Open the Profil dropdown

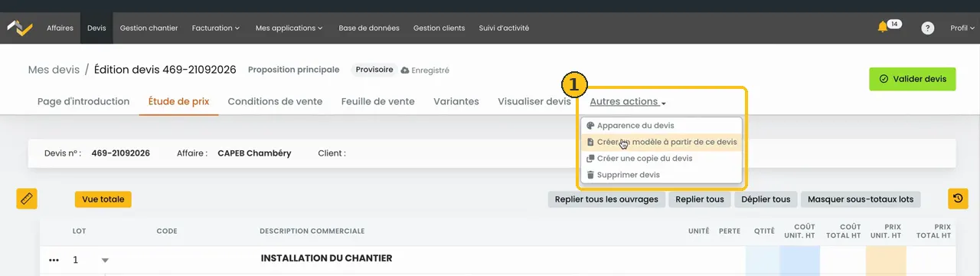coord(962,28)
